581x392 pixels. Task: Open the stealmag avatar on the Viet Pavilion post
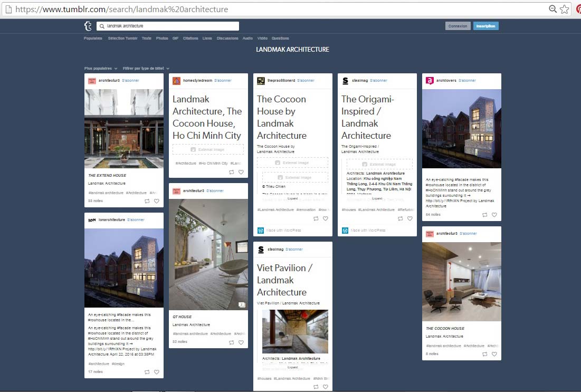[x=261, y=250]
